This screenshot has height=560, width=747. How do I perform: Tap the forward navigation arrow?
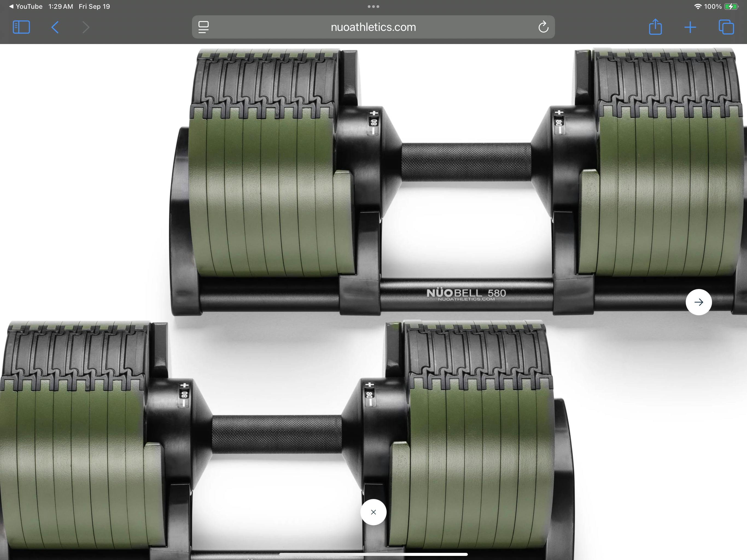click(x=85, y=27)
